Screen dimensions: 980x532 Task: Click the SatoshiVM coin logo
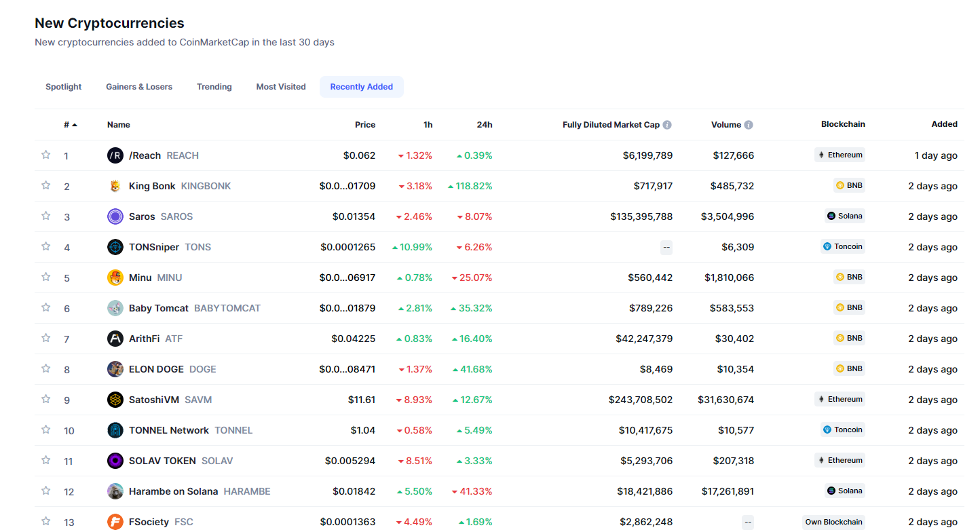[x=115, y=400]
